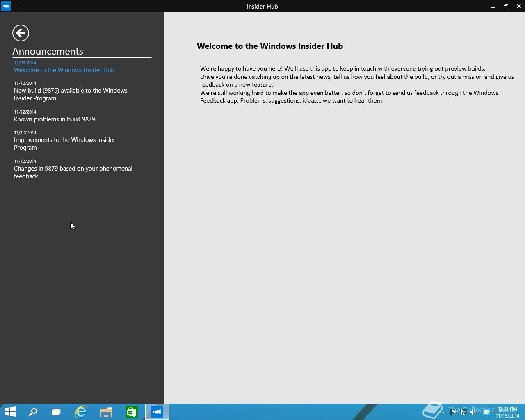Image resolution: width=525 pixels, height=420 pixels.
Task: Close the Insider Hub window
Action: point(519,6)
